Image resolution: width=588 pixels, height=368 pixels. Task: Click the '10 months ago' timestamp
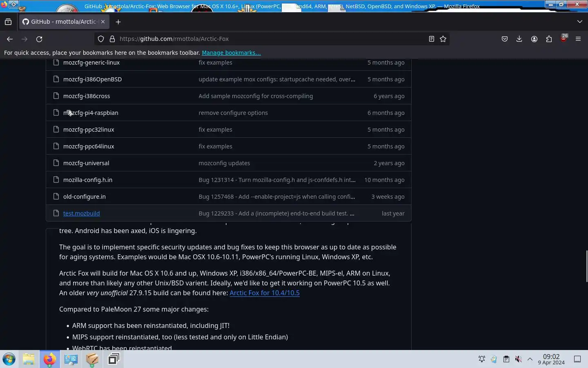pyautogui.click(x=384, y=180)
